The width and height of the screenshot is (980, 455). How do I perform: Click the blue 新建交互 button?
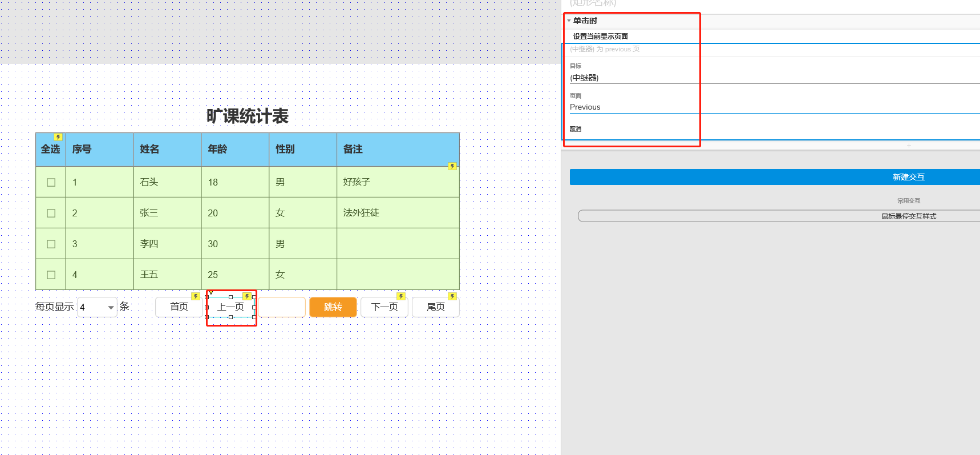coord(775,177)
